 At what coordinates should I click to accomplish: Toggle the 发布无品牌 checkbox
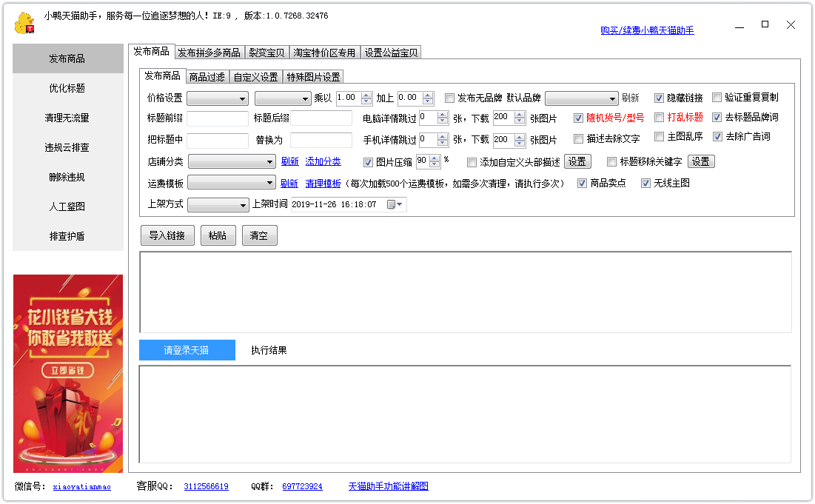point(449,98)
